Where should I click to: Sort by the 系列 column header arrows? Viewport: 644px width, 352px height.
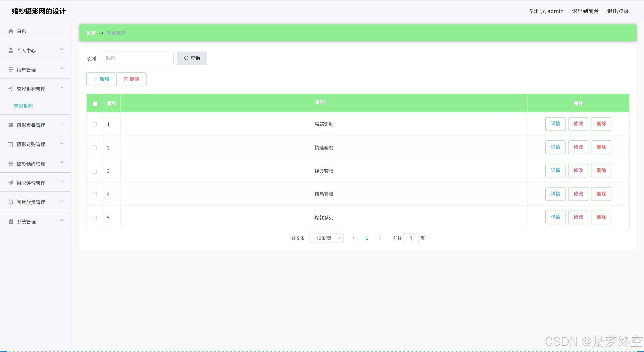[329, 103]
